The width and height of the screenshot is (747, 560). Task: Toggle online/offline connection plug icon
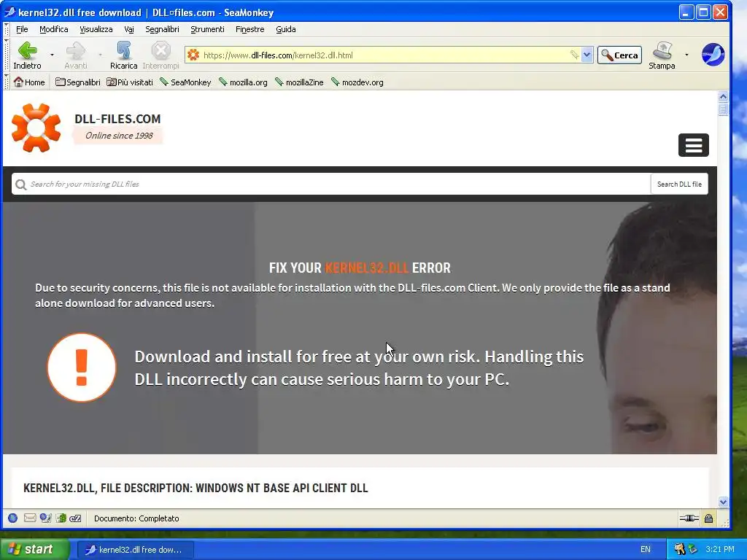pyautogui.click(x=689, y=518)
